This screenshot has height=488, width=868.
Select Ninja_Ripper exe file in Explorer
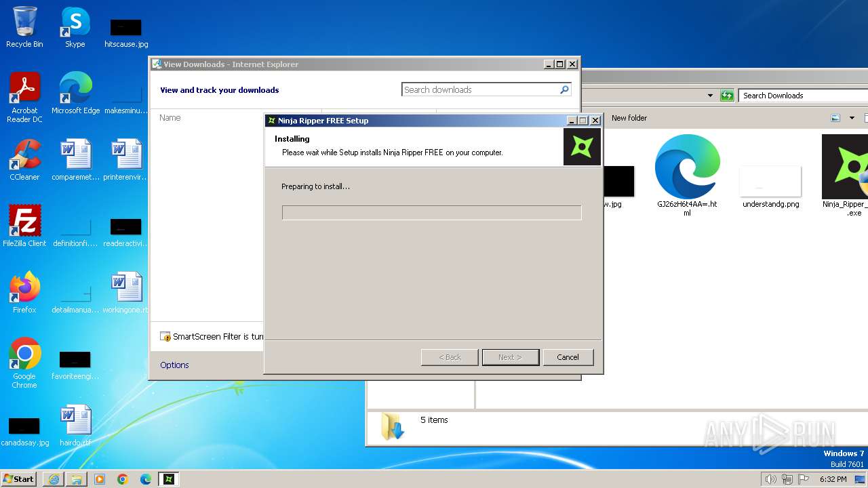click(x=845, y=175)
